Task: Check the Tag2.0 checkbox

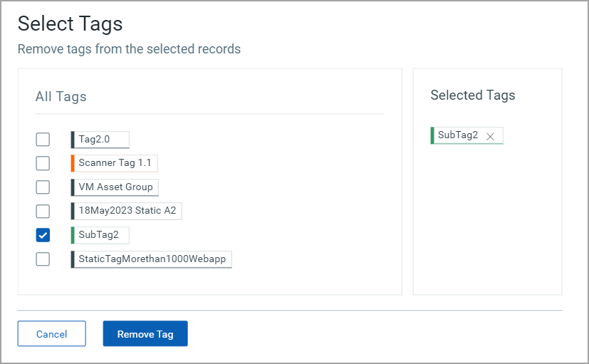Action: click(43, 140)
